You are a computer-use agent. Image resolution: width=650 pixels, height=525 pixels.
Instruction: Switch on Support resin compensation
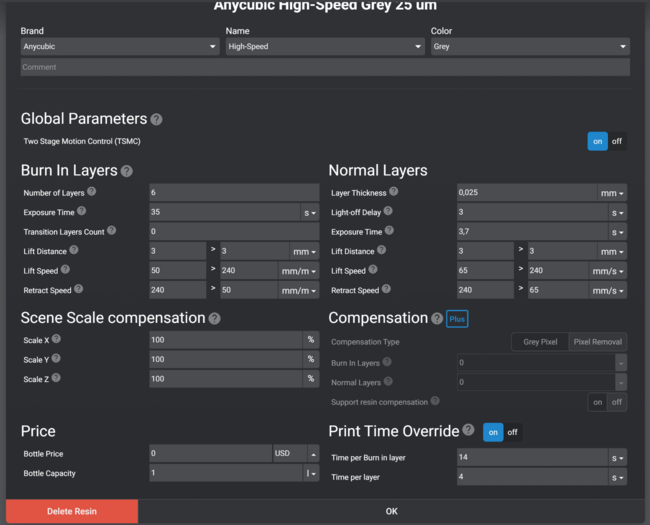tap(598, 402)
